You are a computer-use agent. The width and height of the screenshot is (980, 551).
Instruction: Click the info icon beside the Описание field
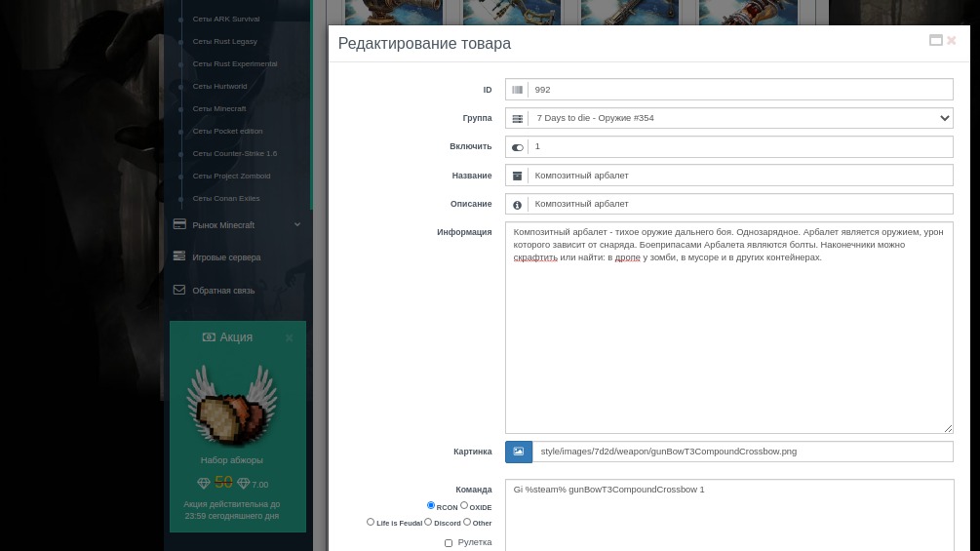pyautogui.click(x=517, y=205)
